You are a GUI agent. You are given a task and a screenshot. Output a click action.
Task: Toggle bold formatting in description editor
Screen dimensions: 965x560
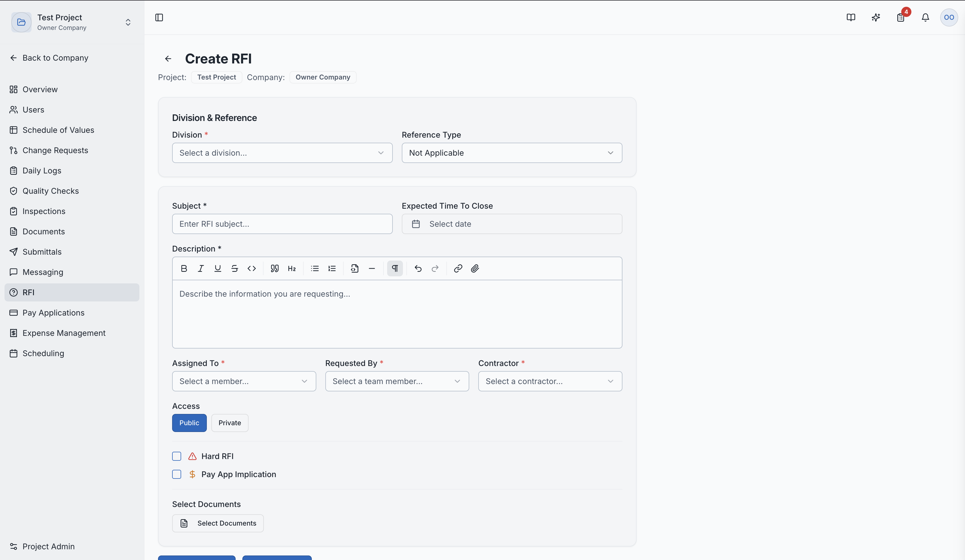pyautogui.click(x=184, y=269)
